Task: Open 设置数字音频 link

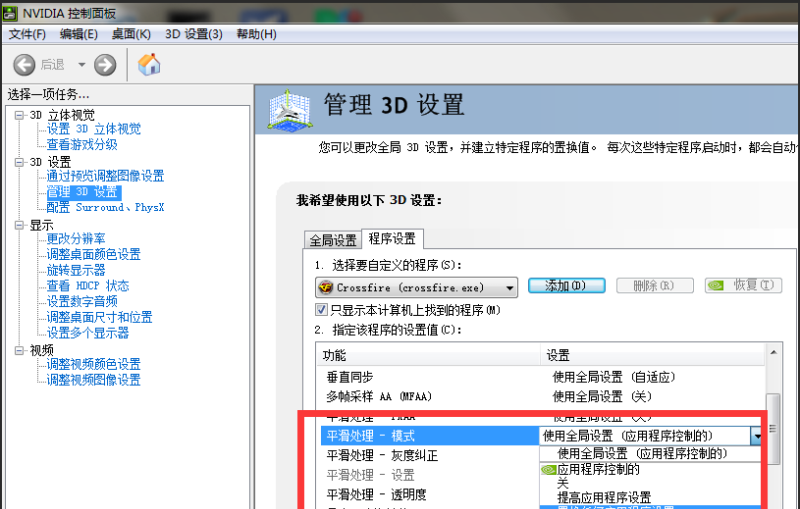Action: point(82,301)
